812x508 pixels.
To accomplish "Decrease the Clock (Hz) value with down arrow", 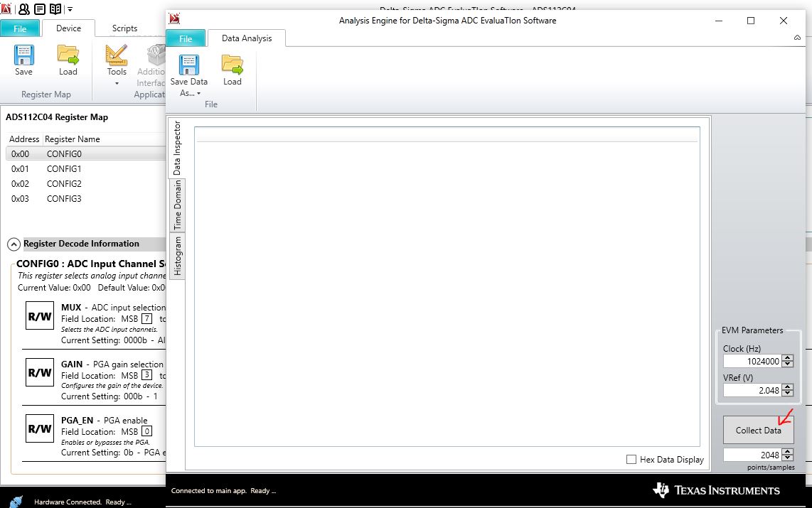I will pyautogui.click(x=788, y=364).
